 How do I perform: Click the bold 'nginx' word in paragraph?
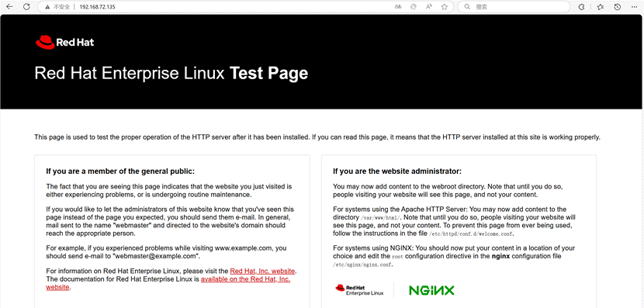(500, 256)
